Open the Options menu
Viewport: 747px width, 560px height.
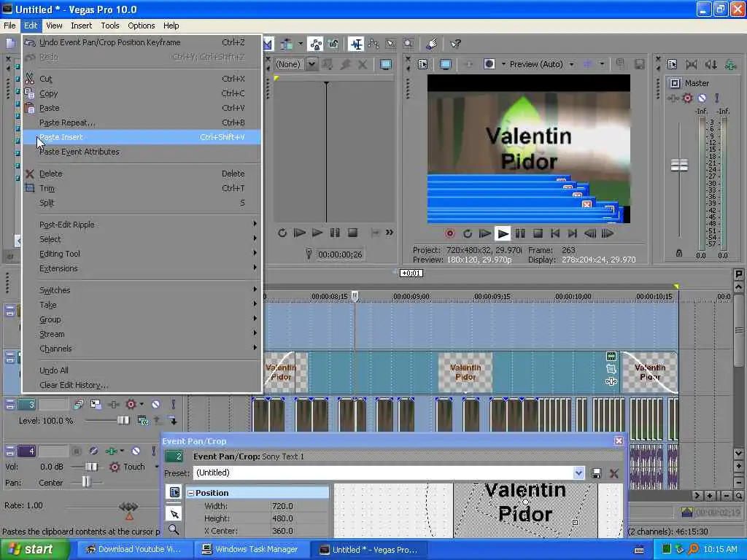click(141, 26)
